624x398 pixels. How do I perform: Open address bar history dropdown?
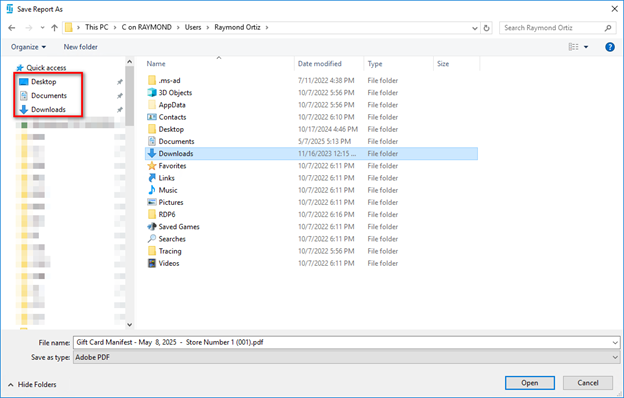pos(474,28)
